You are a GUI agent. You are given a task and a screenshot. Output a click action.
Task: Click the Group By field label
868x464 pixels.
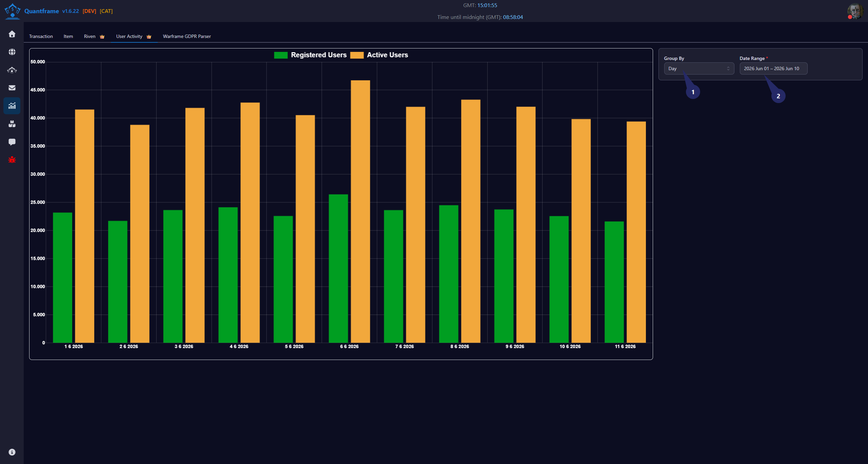[674, 58]
